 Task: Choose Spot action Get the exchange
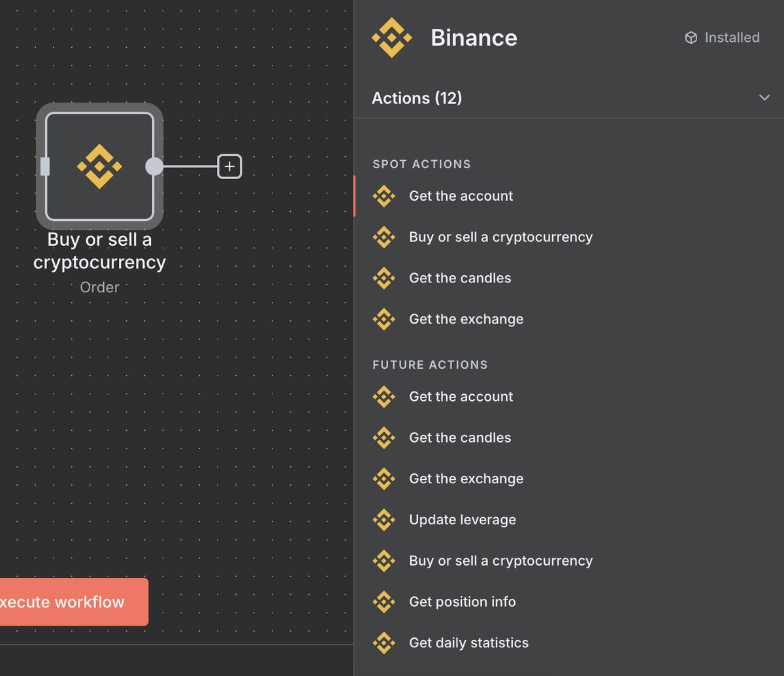(x=569, y=320)
